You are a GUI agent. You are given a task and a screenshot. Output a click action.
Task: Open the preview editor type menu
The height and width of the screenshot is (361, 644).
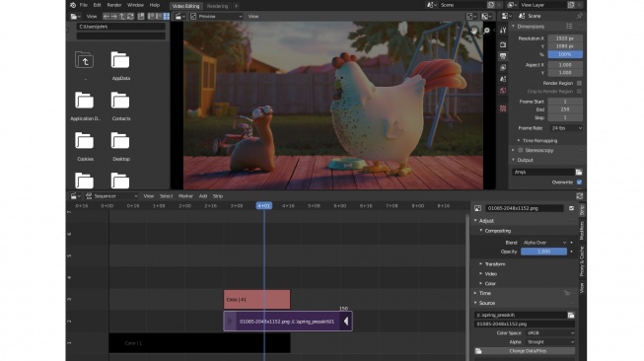179,17
